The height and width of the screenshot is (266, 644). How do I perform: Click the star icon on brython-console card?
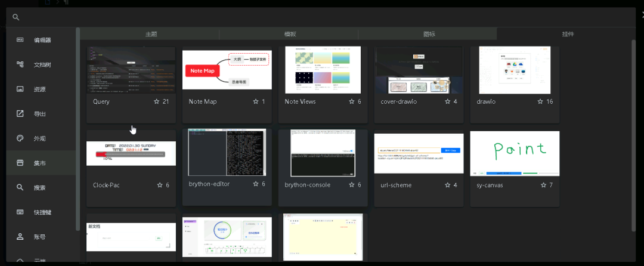click(352, 185)
